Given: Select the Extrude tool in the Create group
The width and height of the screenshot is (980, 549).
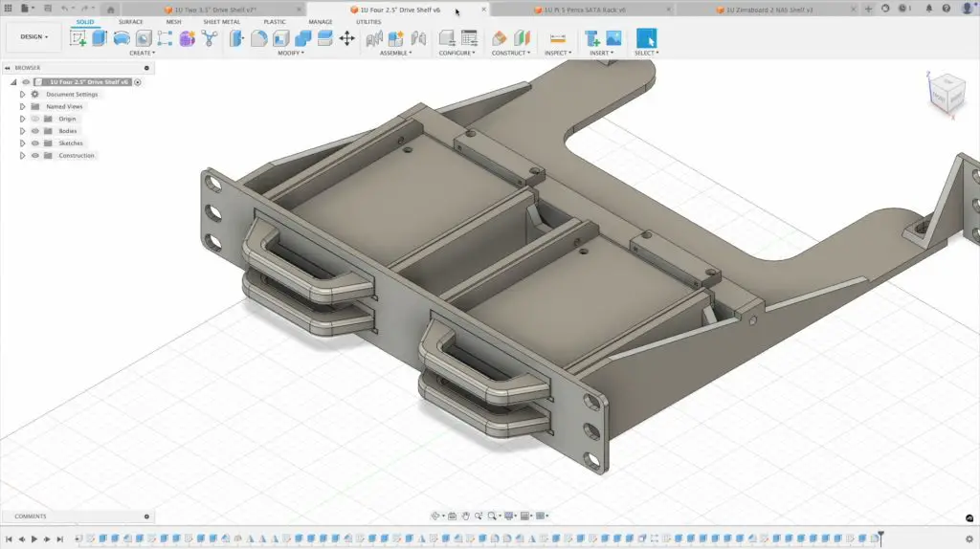Looking at the screenshot, I should tap(100, 38).
